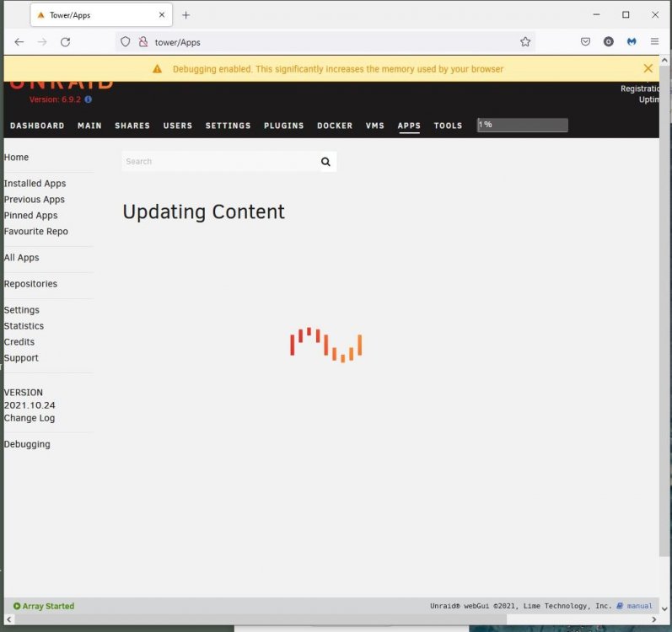Switch to the Plugins tab

click(x=283, y=126)
